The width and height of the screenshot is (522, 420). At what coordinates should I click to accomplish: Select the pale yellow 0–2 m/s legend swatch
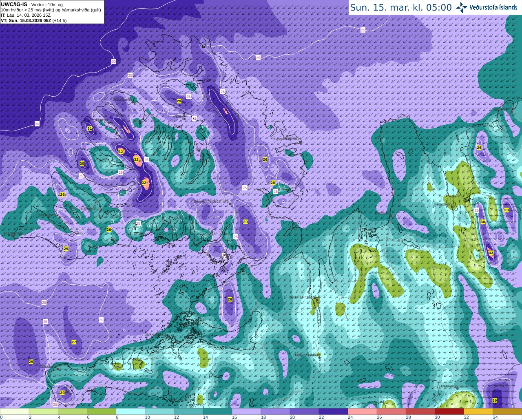click(x=15, y=411)
